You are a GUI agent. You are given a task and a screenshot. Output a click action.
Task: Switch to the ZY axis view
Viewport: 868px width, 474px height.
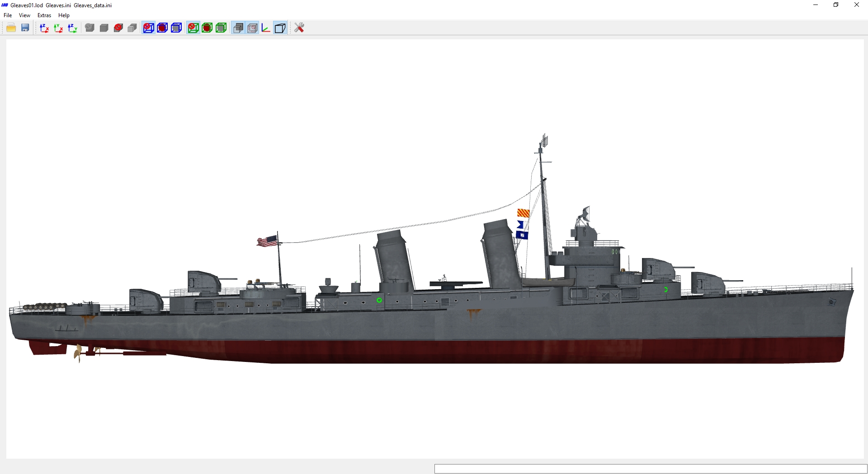pos(72,28)
